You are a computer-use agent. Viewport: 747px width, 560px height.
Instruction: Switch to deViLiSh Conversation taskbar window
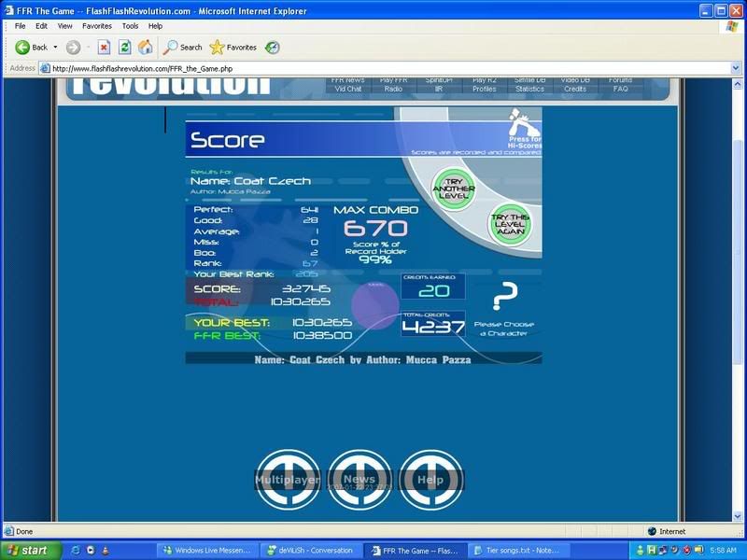[x=310, y=551]
